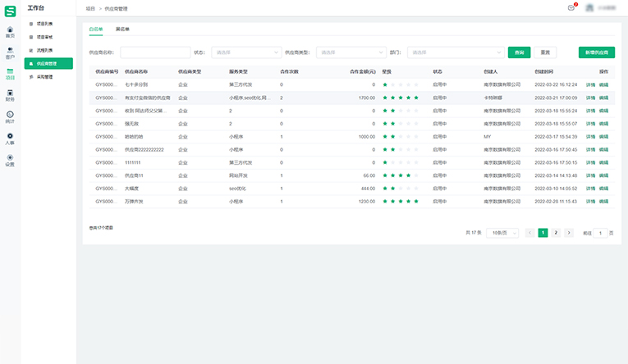
Task: Switch to the 黑名单 blacklist tab
Action: (123, 29)
